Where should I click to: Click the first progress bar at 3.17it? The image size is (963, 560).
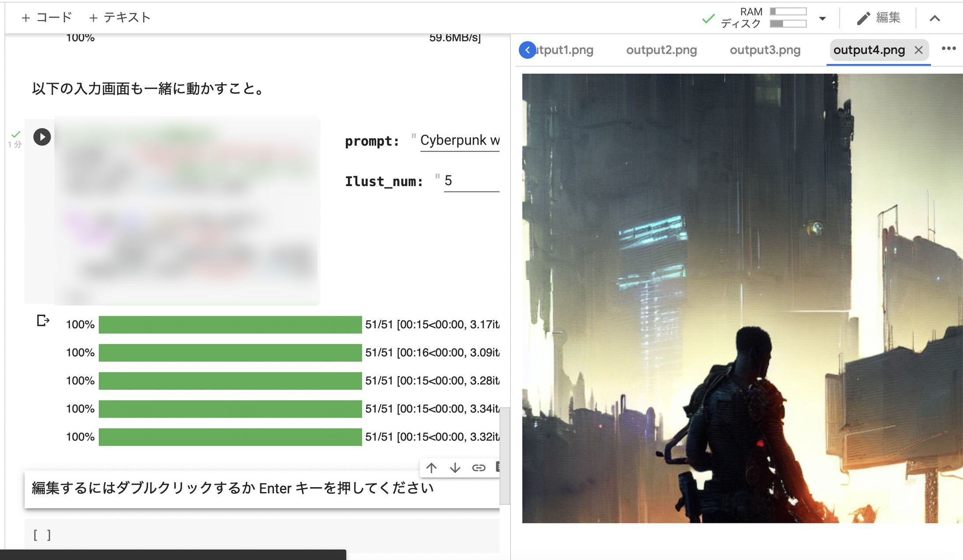(230, 325)
